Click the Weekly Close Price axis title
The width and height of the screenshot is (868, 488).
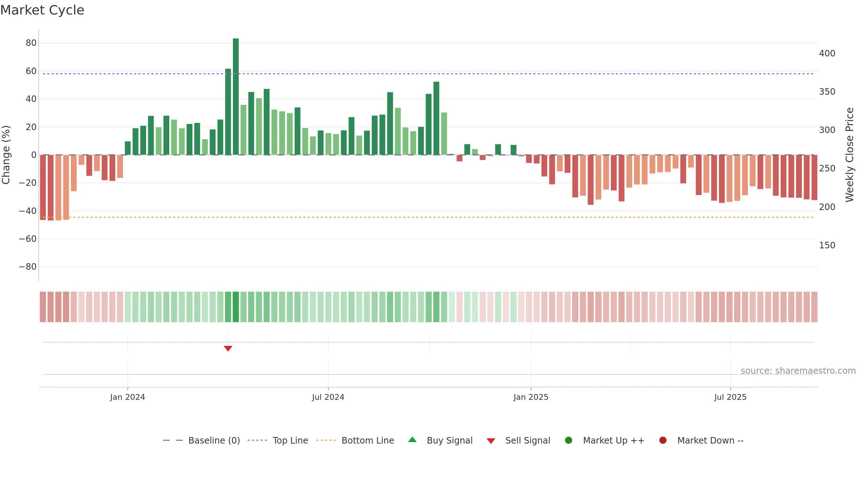coord(850,155)
